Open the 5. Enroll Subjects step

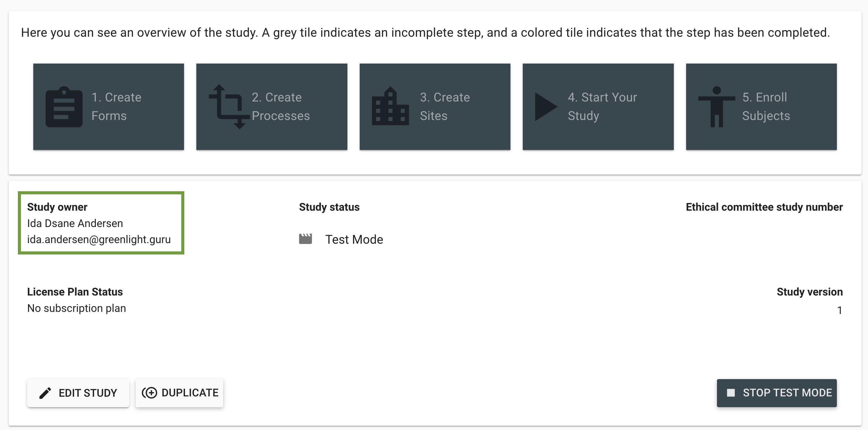[761, 106]
